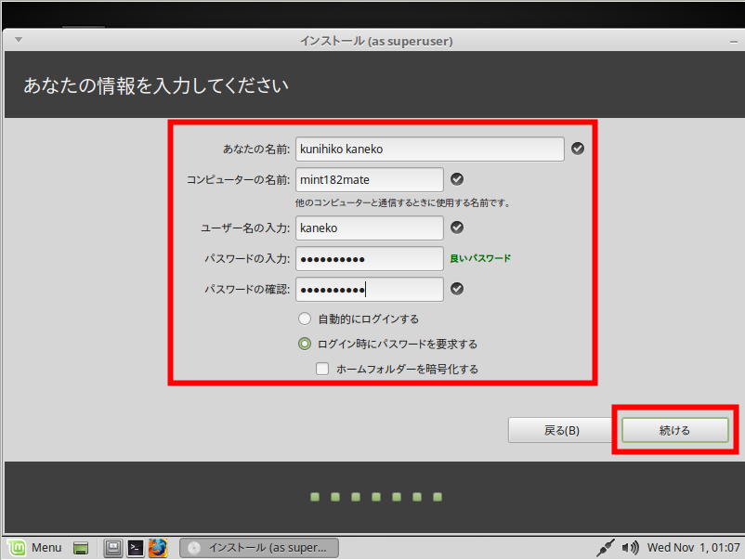Launch Firefox from the panel
This screenshot has width=745, height=560.
pos(158,548)
